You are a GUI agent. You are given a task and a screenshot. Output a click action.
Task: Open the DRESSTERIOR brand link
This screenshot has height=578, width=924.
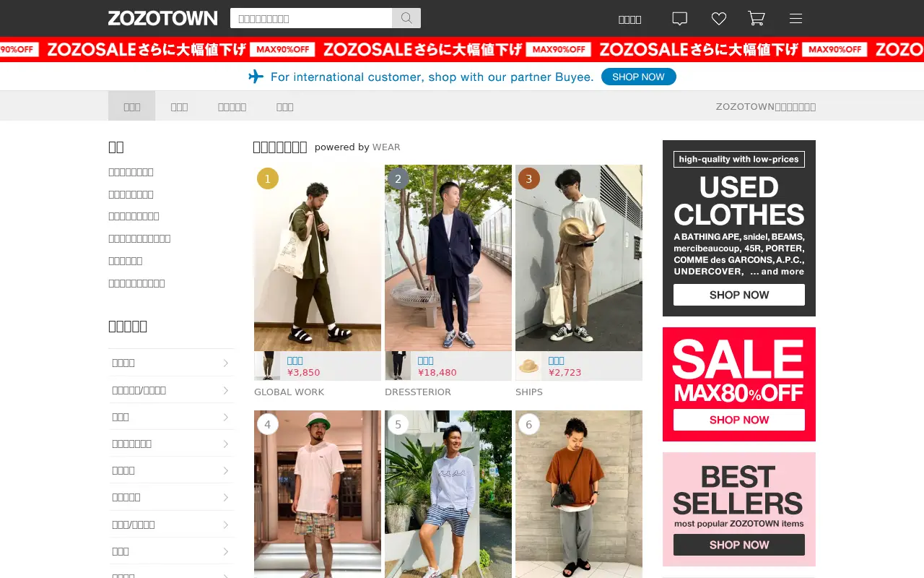(x=417, y=392)
